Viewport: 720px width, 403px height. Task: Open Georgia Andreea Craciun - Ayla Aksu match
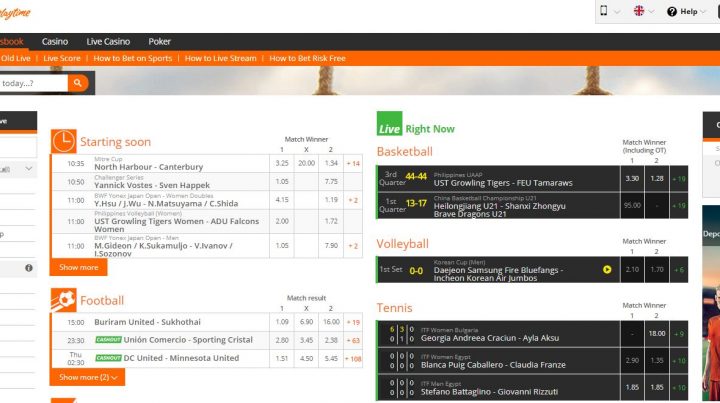[490, 338]
